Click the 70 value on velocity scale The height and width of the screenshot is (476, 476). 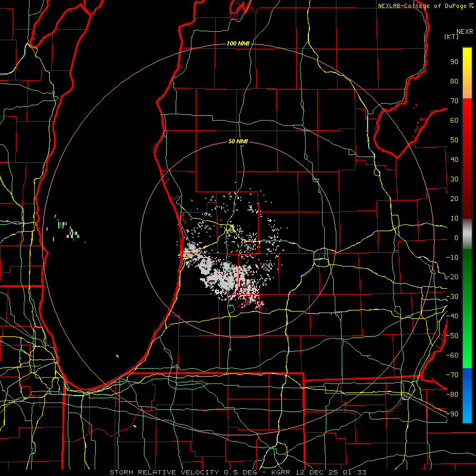454,101
